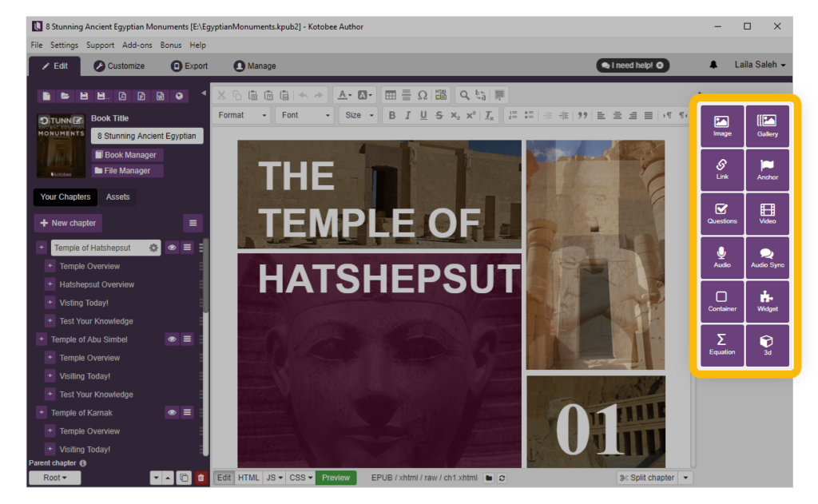Click the New chapter button
Viewport: 818px width, 504px height.
point(68,223)
